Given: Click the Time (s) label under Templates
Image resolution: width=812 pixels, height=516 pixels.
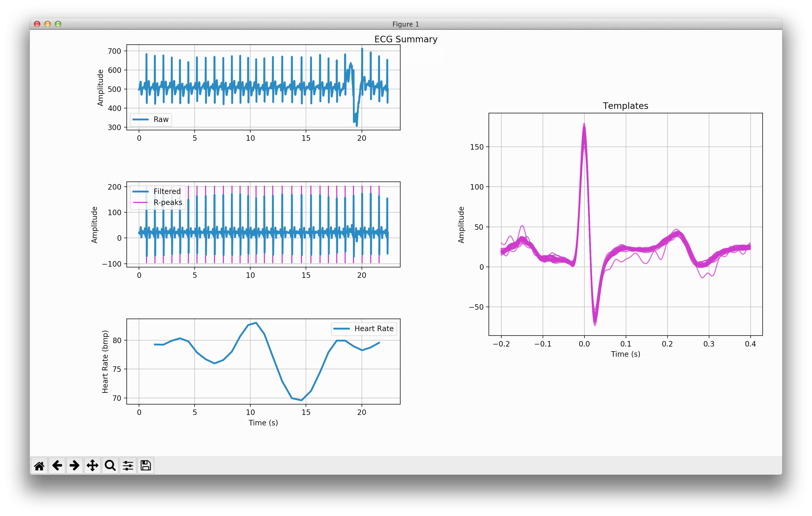Looking at the screenshot, I should 625,354.
